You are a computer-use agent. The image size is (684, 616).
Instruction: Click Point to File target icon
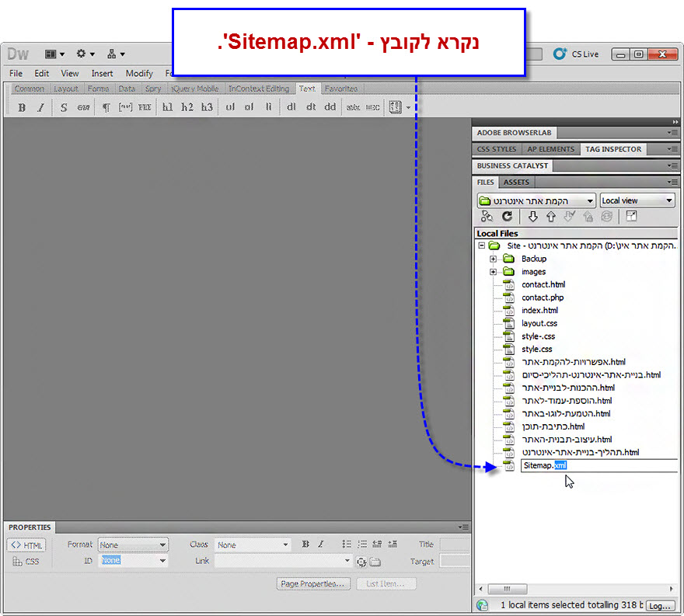pyautogui.click(x=361, y=562)
